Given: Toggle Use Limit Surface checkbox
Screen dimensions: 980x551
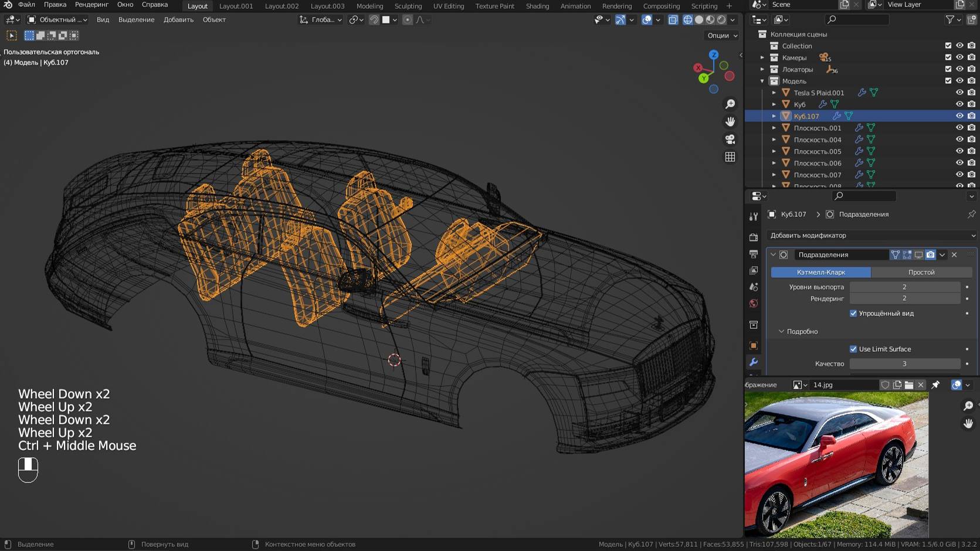Looking at the screenshot, I should click(x=853, y=349).
